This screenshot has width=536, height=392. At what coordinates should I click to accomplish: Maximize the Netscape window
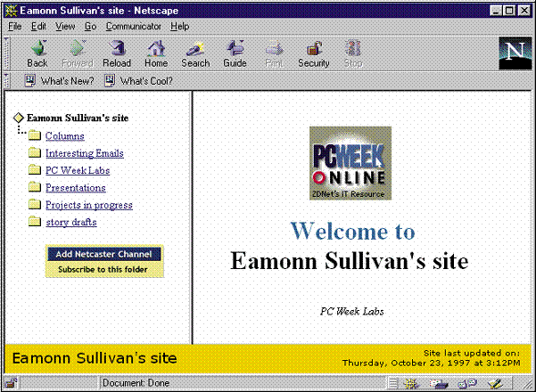509,11
